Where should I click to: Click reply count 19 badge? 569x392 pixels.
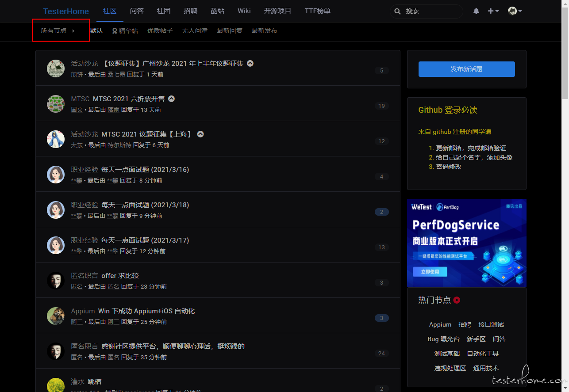pyautogui.click(x=381, y=106)
